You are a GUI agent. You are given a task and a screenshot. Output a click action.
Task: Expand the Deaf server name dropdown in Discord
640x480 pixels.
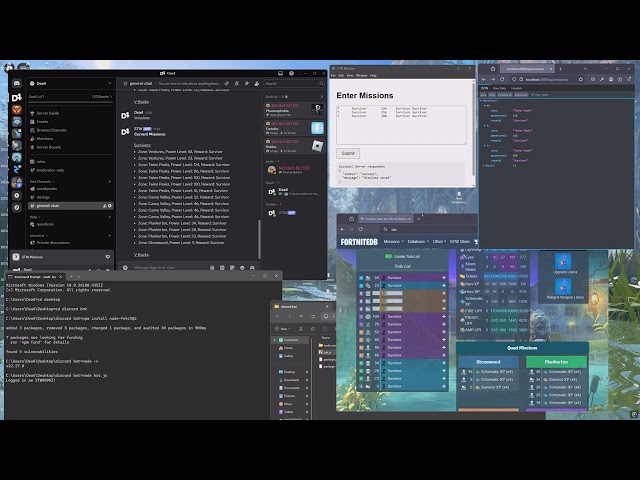pyautogui.click(x=109, y=83)
